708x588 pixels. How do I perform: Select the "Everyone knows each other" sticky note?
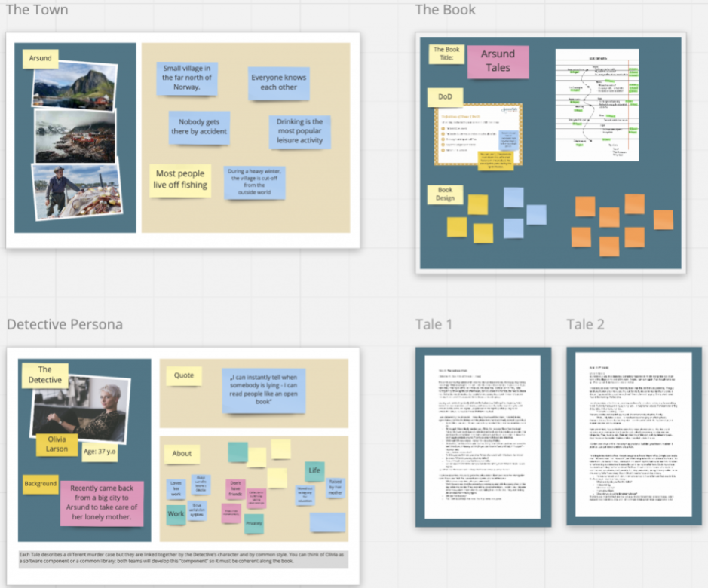(278, 83)
